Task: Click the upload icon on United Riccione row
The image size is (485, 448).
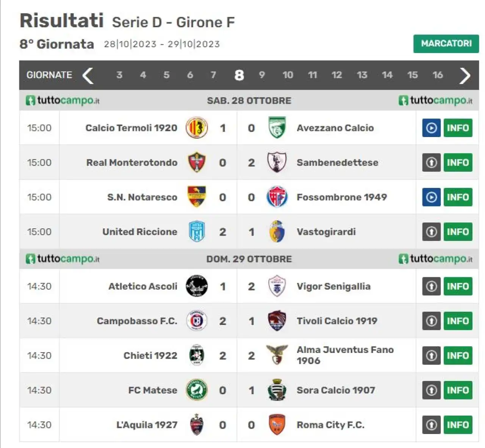Action: 431,232
